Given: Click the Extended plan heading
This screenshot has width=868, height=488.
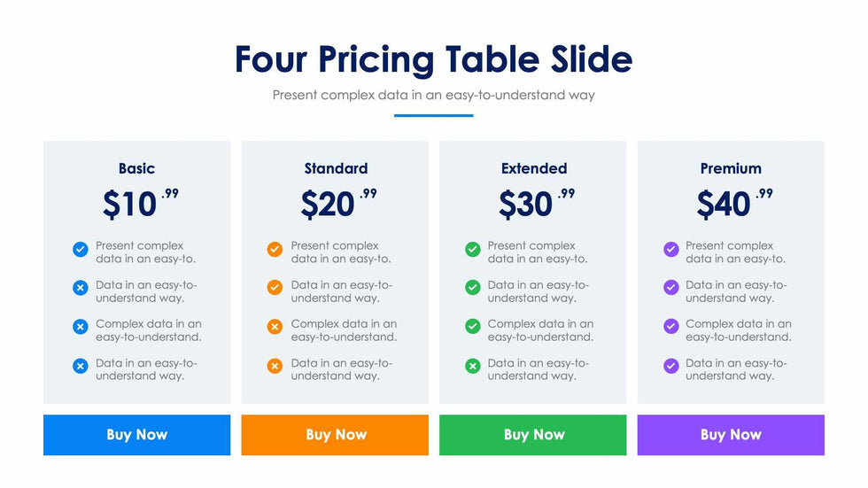Looking at the screenshot, I should click(533, 168).
